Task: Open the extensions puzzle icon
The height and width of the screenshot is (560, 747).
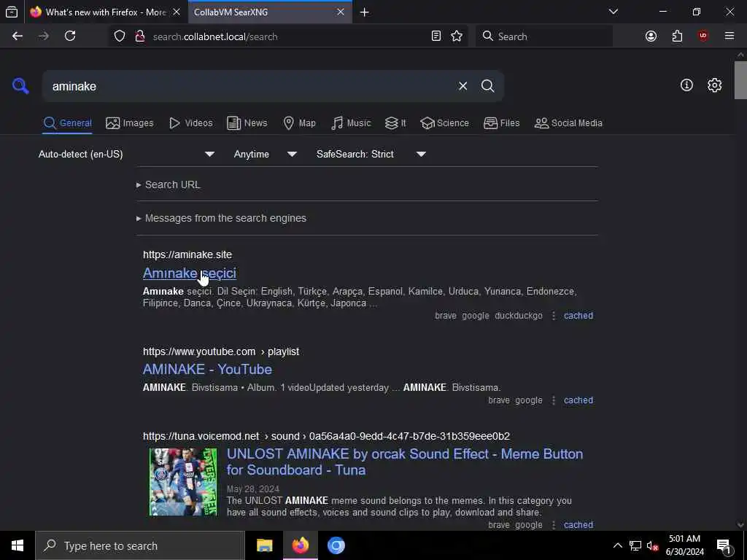Action: click(677, 36)
